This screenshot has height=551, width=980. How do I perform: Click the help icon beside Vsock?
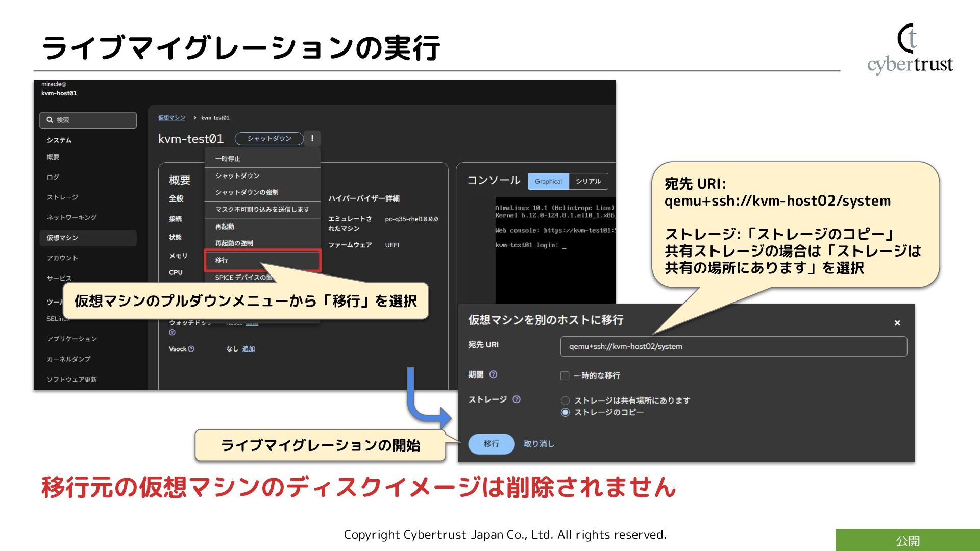click(x=191, y=349)
